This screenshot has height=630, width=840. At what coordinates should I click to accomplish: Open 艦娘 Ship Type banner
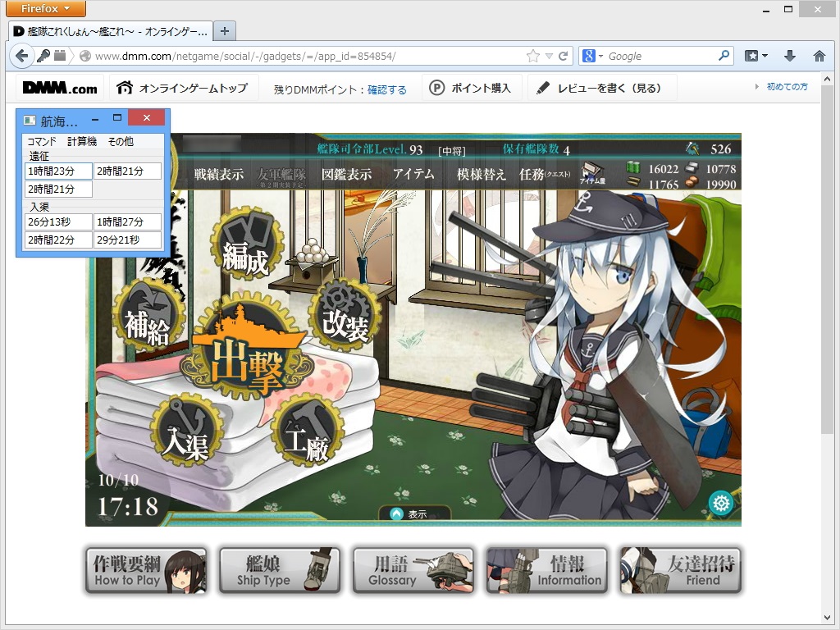tap(280, 571)
